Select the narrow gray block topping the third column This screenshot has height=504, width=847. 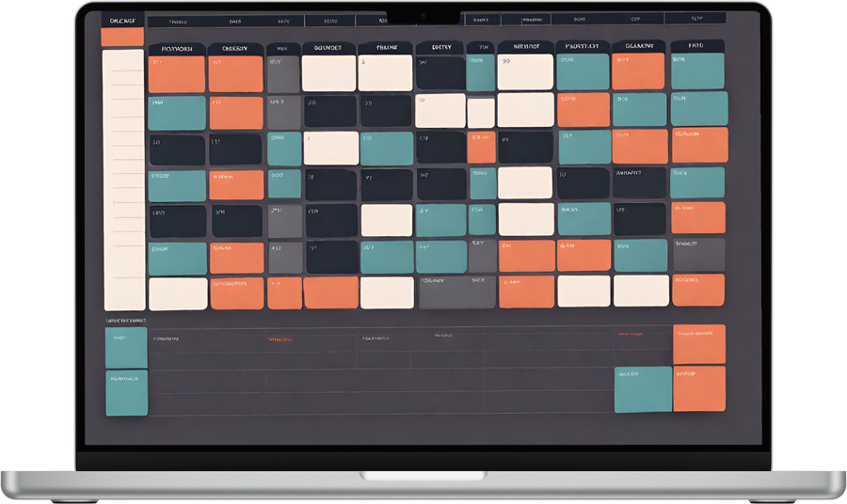[283, 74]
